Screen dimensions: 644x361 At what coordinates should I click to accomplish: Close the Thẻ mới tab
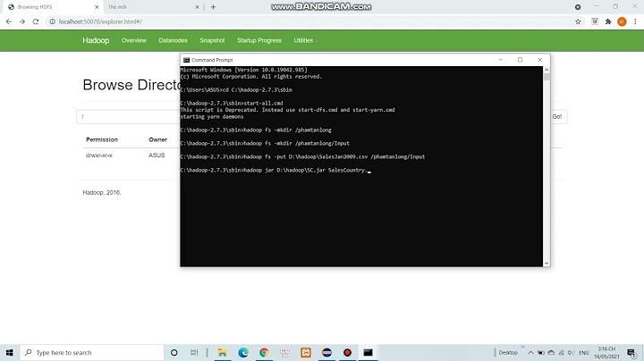coord(197,7)
